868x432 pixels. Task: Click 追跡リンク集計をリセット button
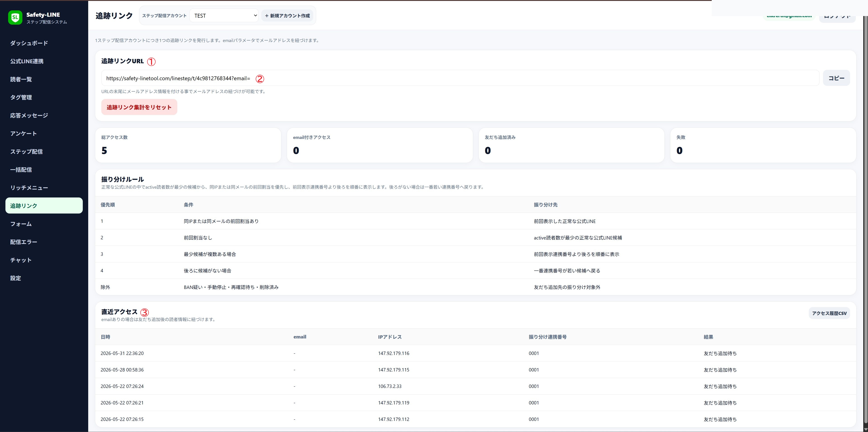point(139,107)
